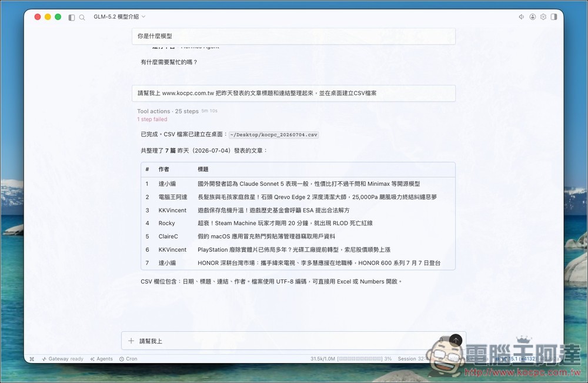Click Gateway ready status

click(63, 359)
